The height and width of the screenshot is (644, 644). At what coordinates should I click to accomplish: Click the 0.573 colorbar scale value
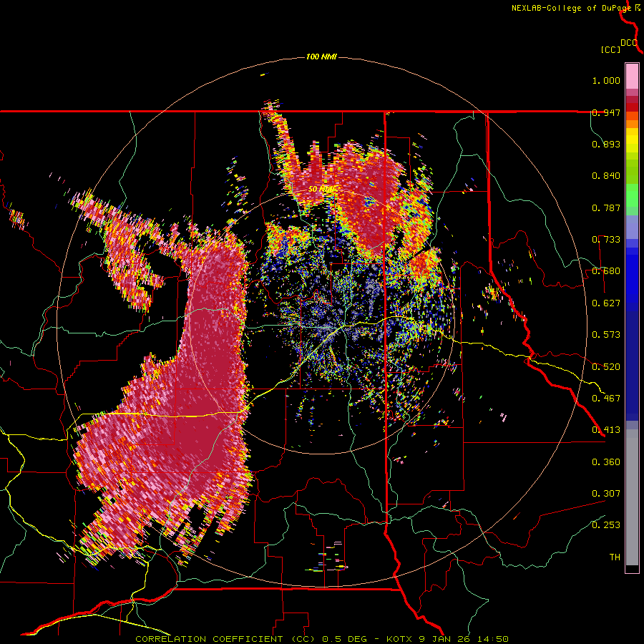tap(606, 335)
